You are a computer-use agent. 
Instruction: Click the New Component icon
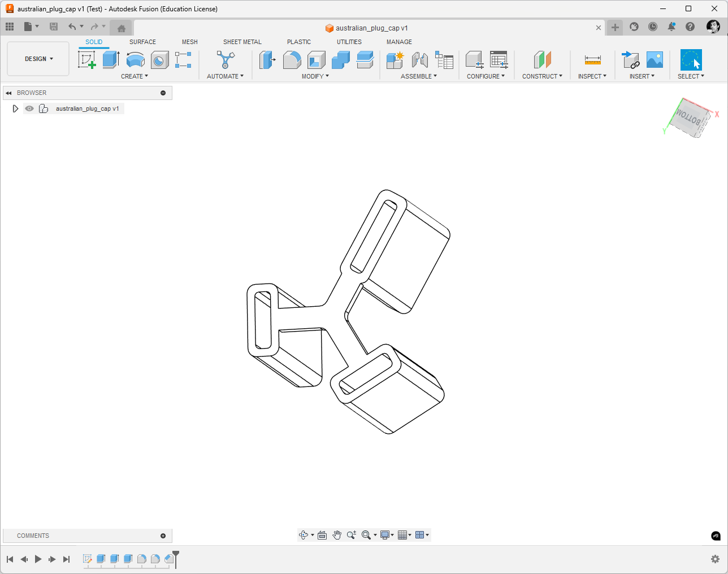395,59
